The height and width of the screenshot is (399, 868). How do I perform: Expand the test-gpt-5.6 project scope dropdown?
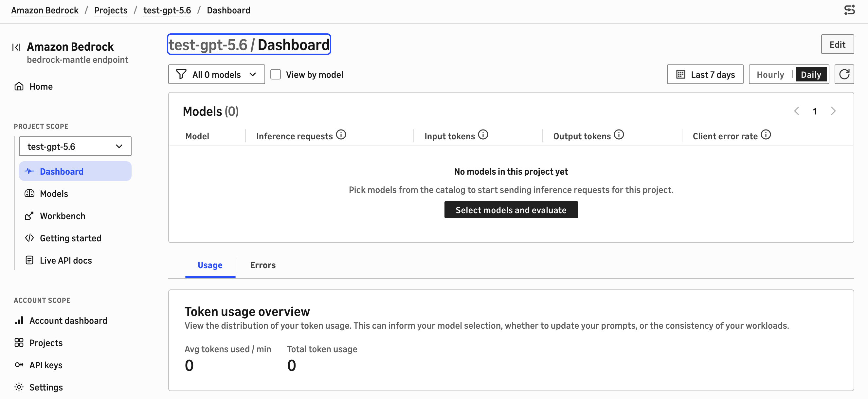tap(75, 147)
